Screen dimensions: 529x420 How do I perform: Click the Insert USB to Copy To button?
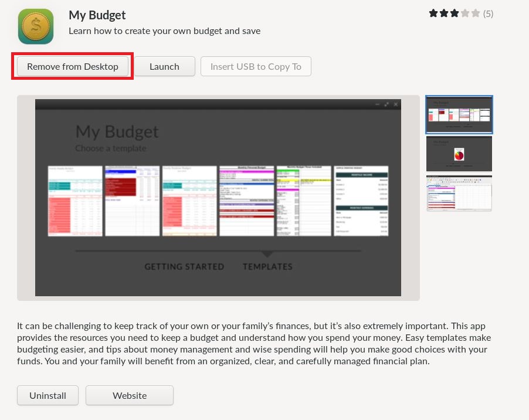tap(256, 66)
